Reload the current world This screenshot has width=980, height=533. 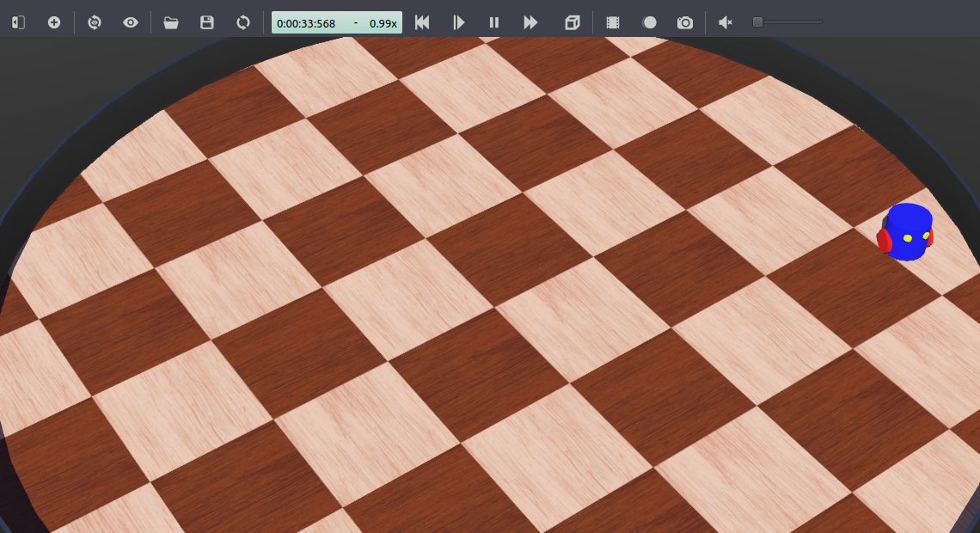pos(243,22)
